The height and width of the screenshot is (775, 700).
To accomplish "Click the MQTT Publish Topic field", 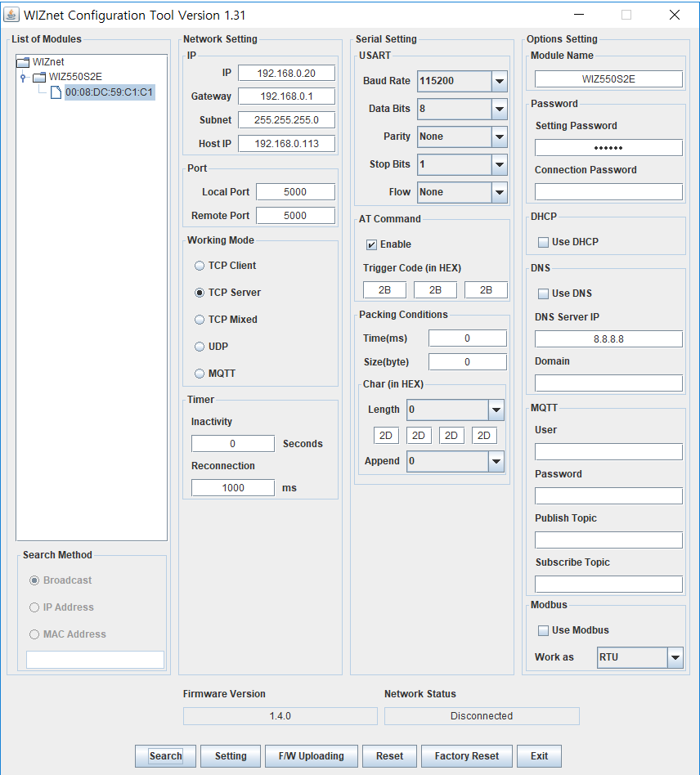I will (608, 540).
